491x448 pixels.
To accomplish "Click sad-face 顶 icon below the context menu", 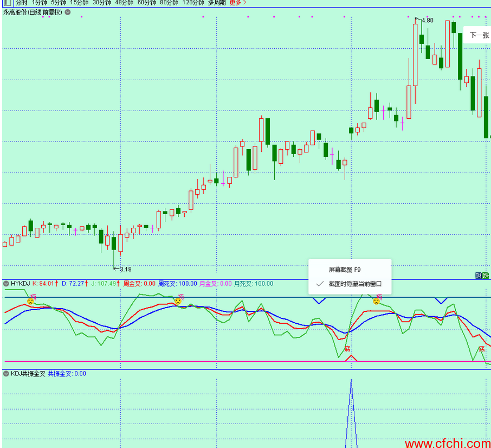I will (376, 302).
